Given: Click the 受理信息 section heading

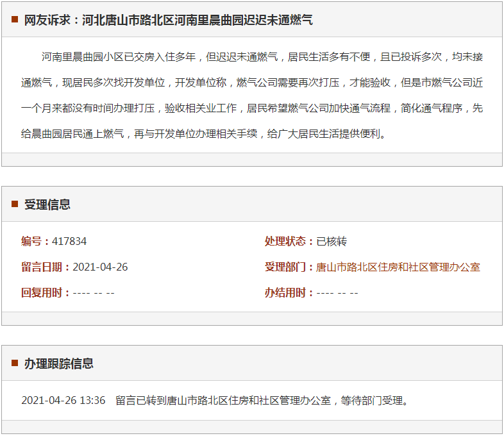Looking at the screenshot, I should coord(47,205).
